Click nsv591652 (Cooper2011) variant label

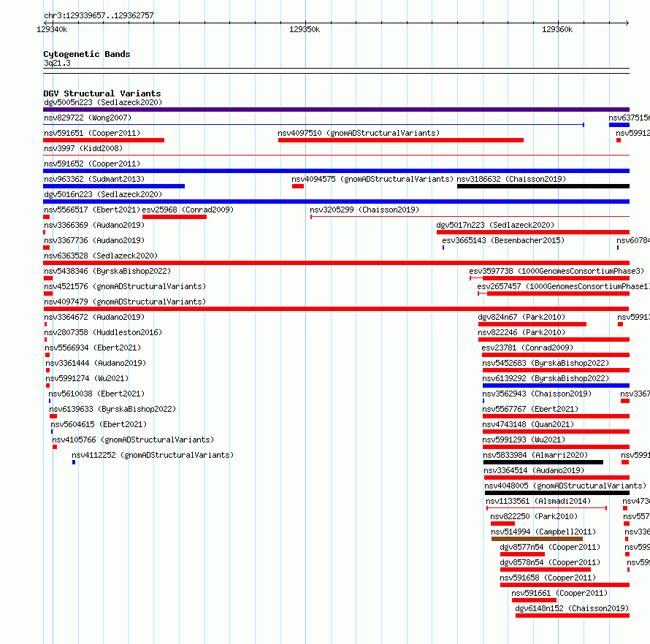92,164
